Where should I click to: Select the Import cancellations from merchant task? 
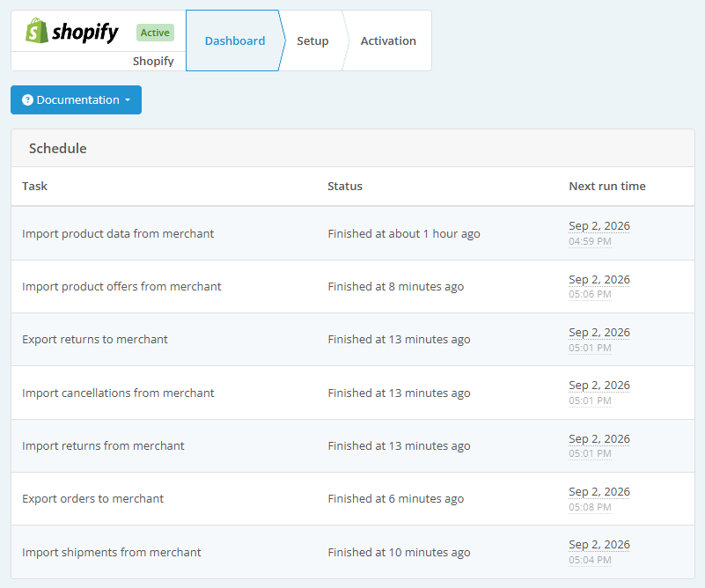click(x=118, y=393)
